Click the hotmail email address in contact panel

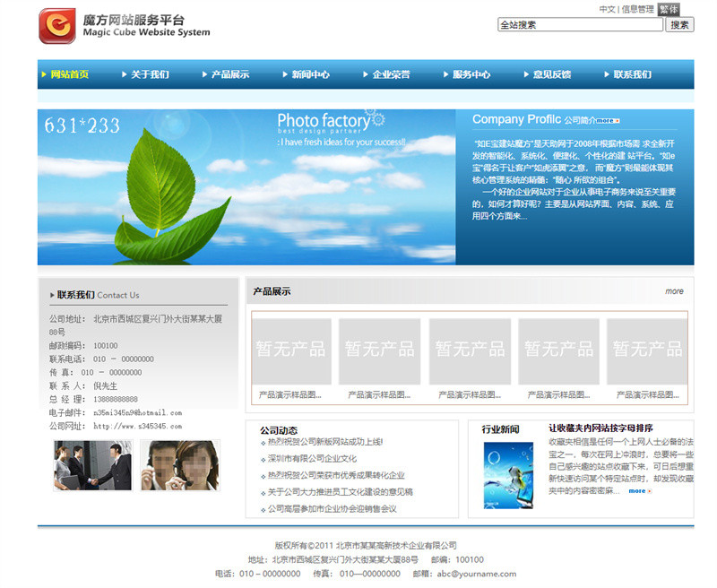[x=138, y=413]
